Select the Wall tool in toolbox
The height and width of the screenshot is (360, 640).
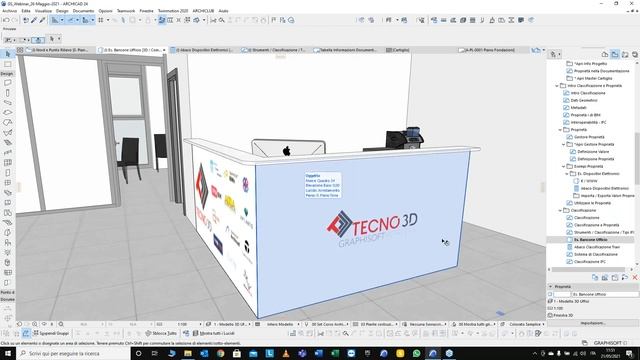click(x=7, y=82)
